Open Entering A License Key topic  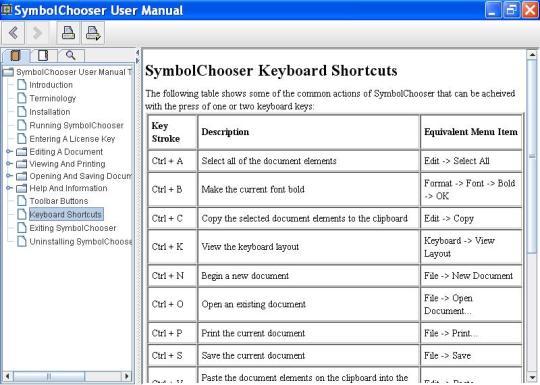72,139
